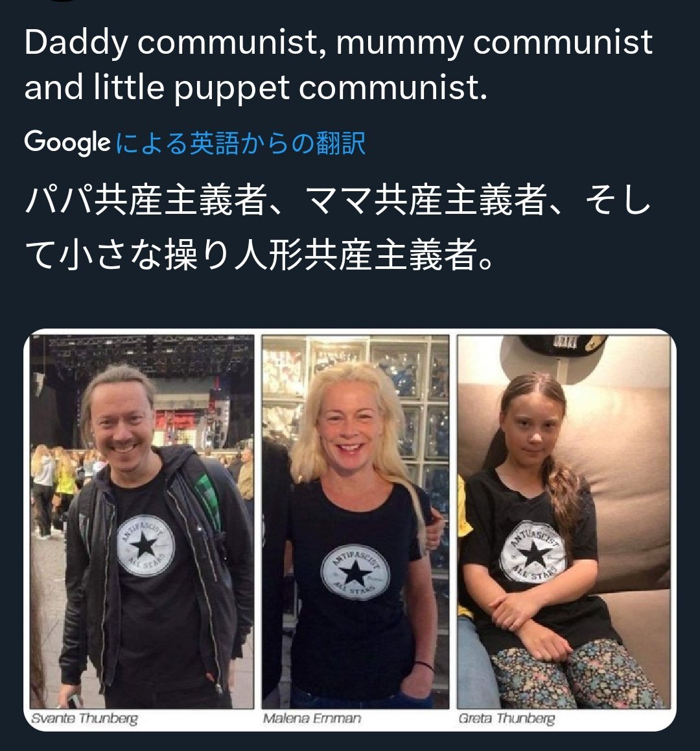
Task: Tap the "Greta Thunberg" caption text
Action: (x=506, y=719)
